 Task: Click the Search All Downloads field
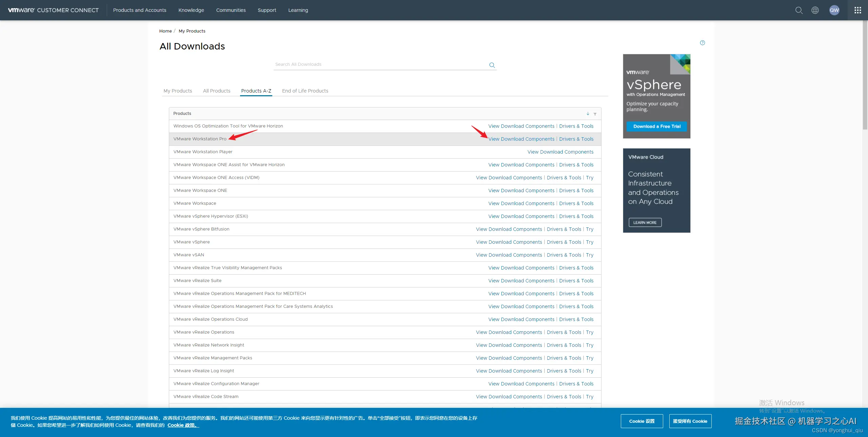380,64
